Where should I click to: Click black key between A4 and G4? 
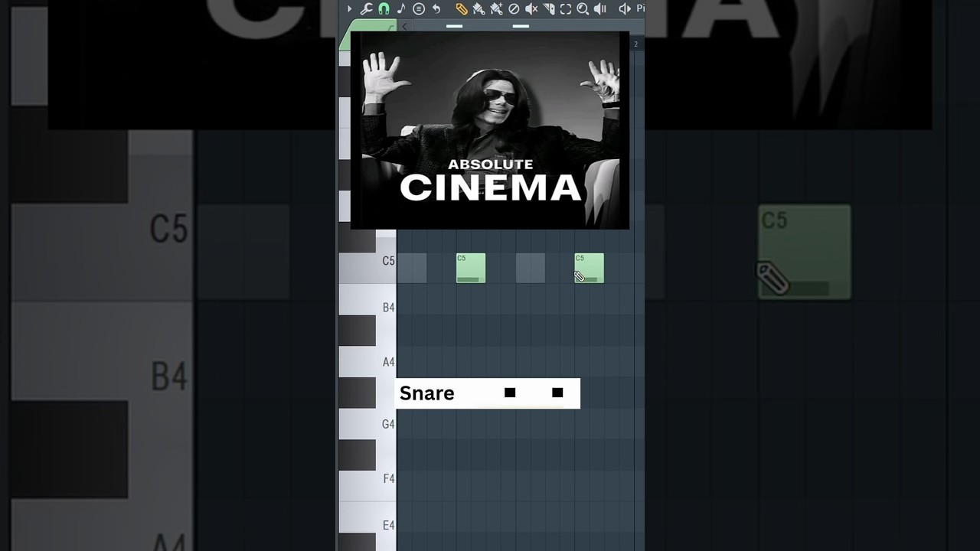click(x=358, y=393)
